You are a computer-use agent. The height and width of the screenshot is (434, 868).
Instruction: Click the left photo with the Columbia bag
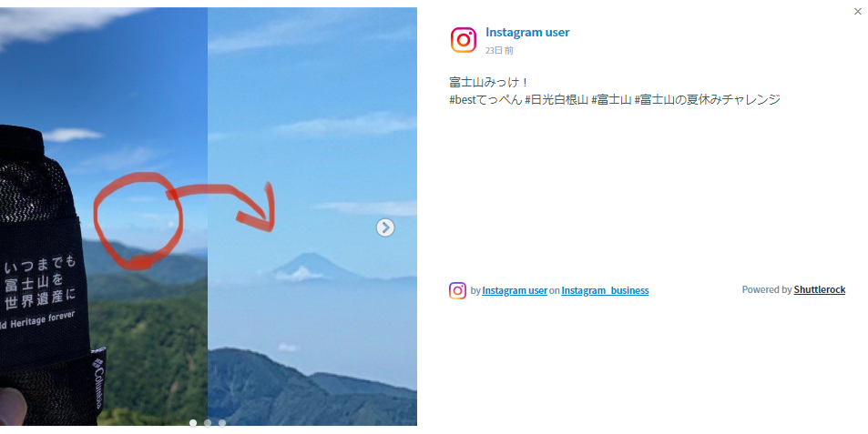(104, 217)
